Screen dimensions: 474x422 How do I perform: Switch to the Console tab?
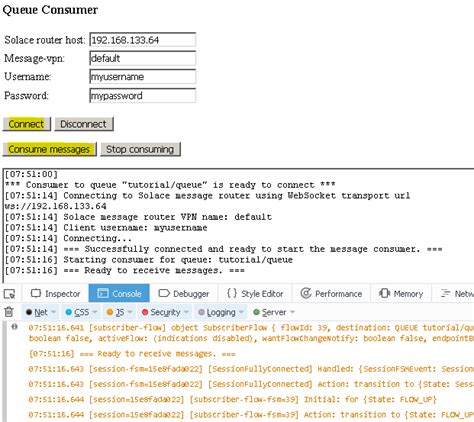point(119,293)
